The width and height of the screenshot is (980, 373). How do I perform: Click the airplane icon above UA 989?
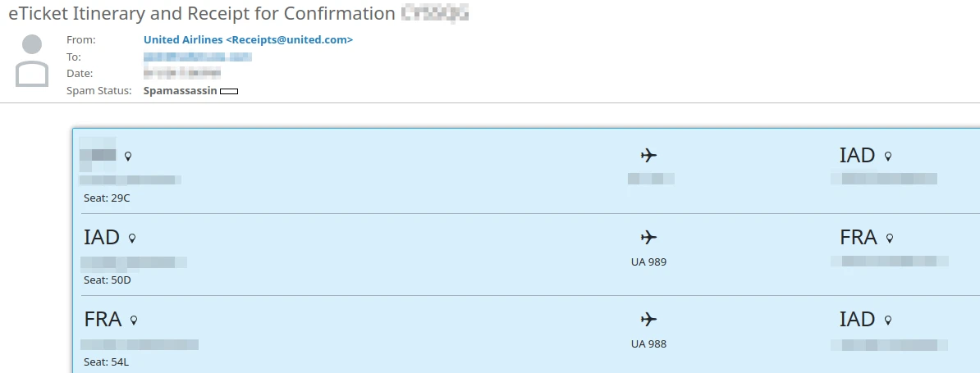click(648, 238)
